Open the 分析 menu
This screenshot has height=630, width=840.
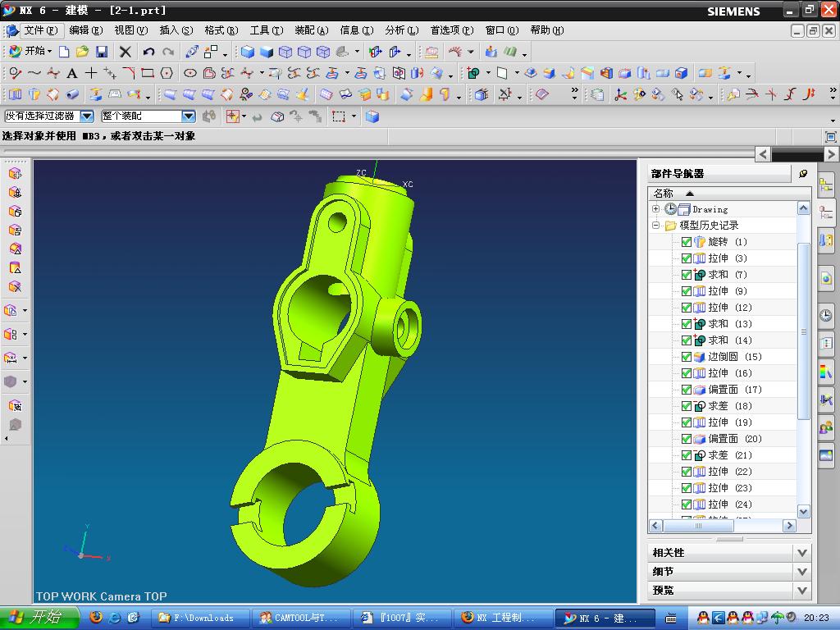[402, 30]
